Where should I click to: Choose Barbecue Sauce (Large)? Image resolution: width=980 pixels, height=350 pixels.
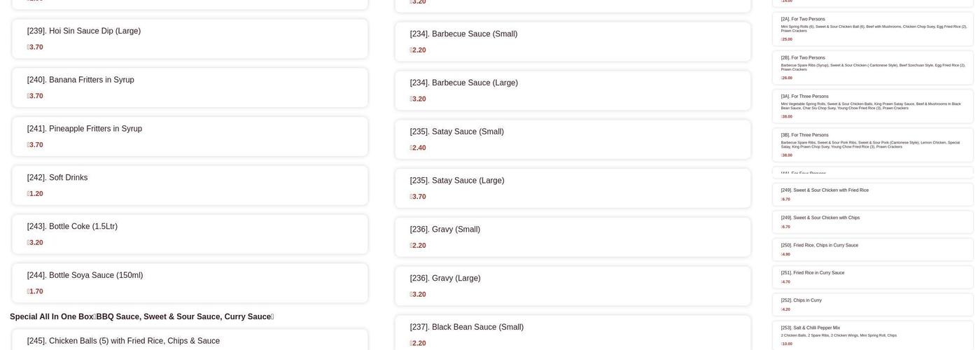573,91
